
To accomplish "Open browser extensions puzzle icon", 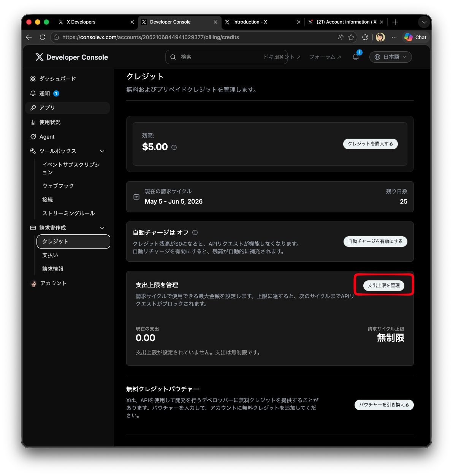I will 365,37.
